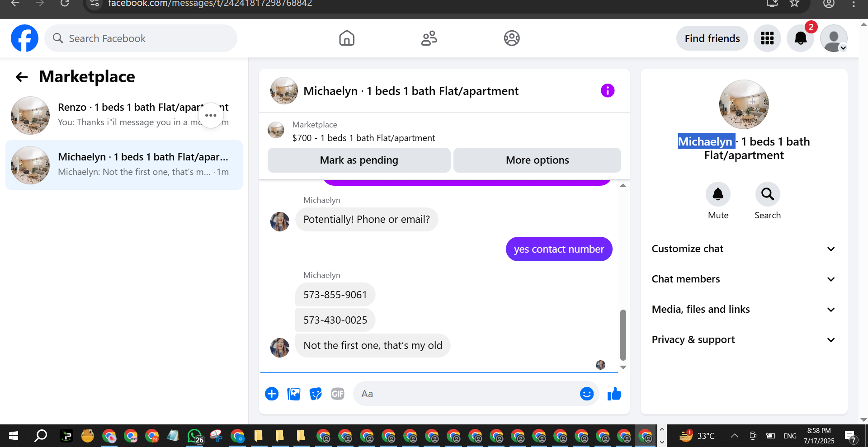
Task: Click the chat scrollbar thumb
Action: click(623, 335)
